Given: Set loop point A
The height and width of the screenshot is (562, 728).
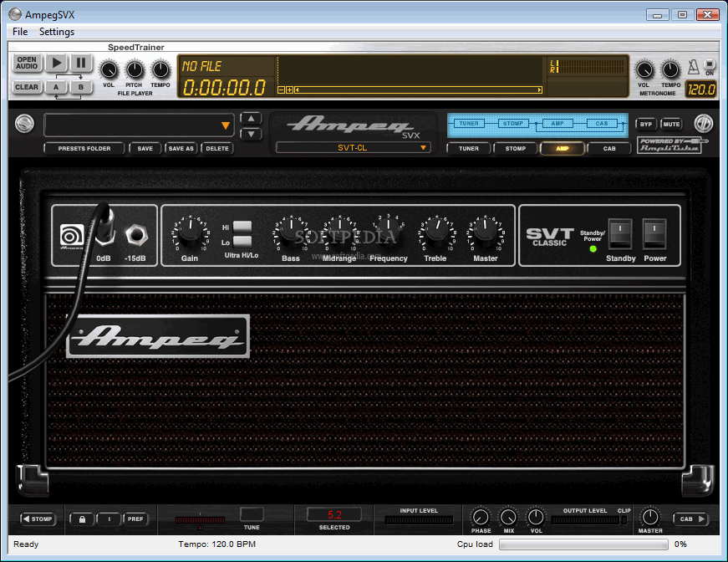Looking at the screenshot, I should click(x=56, y=87).
